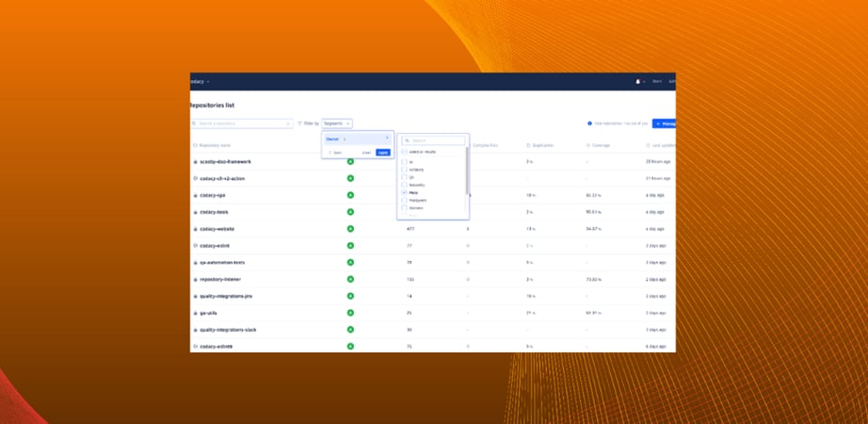Sort by Repository name column header
Viewport: 868px width, 424px height.
(217, 145)
